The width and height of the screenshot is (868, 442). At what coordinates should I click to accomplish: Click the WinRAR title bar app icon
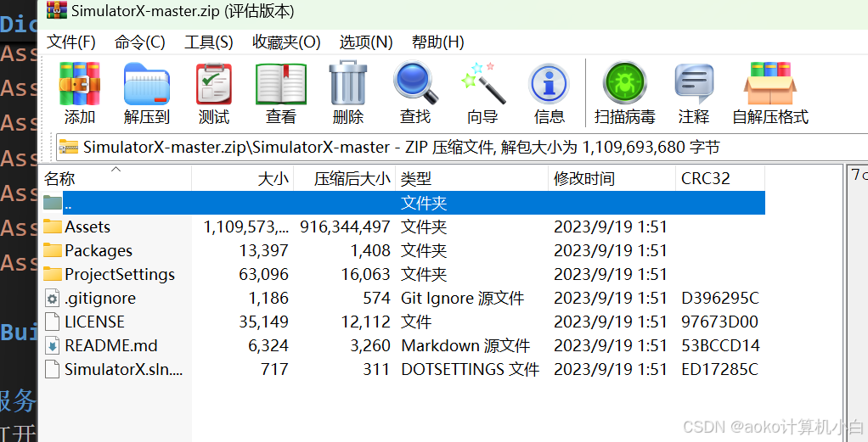coord(56,10)
